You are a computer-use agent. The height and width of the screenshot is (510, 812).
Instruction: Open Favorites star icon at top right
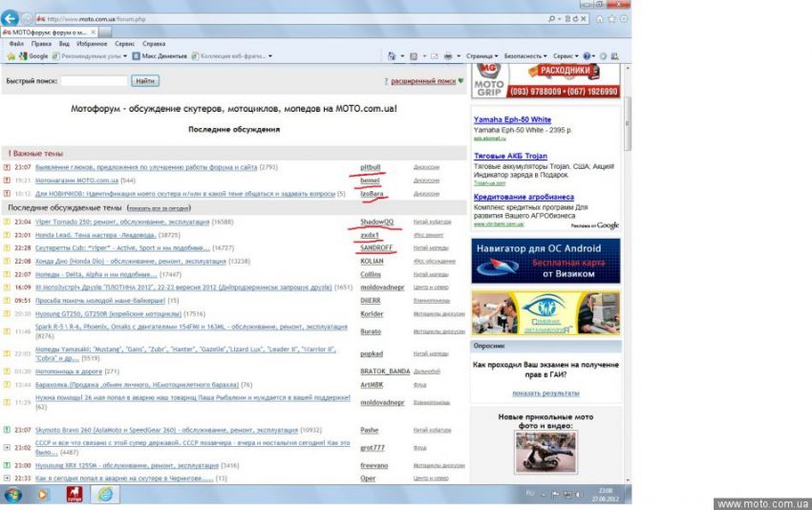coord(611,19)
